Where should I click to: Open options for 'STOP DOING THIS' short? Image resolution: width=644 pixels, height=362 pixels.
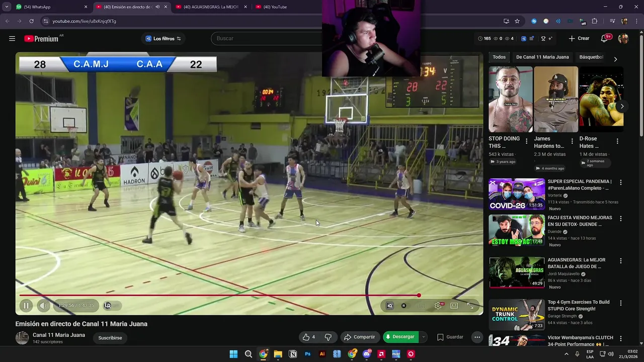pos(527,141)
